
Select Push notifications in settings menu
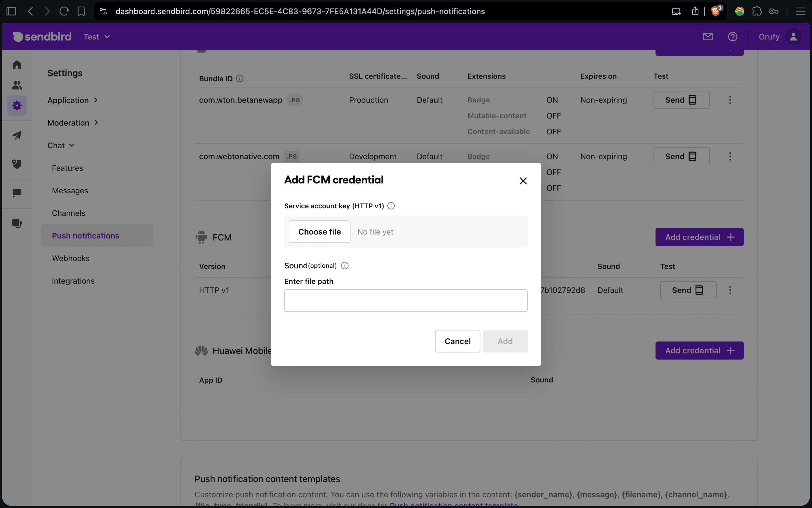97,236
